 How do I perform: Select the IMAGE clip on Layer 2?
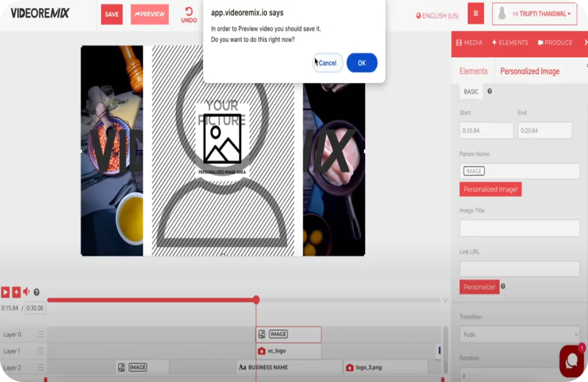pos(142,367)
